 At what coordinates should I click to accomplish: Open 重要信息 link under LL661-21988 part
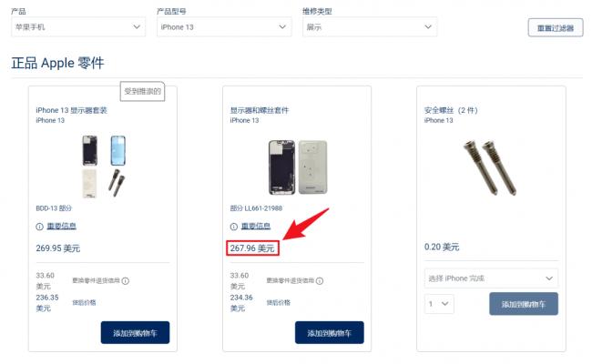point(256,226)
